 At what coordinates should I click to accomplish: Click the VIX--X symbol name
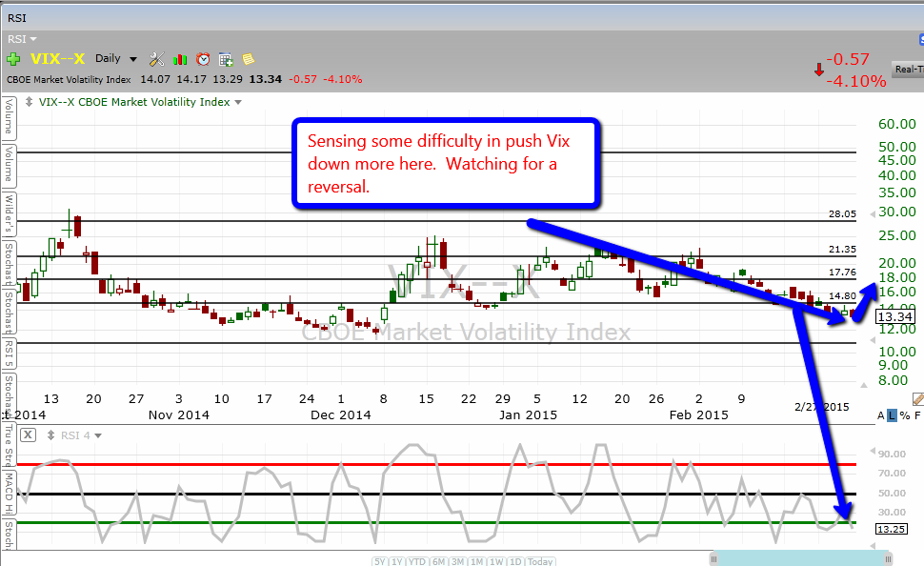(58, 58)
